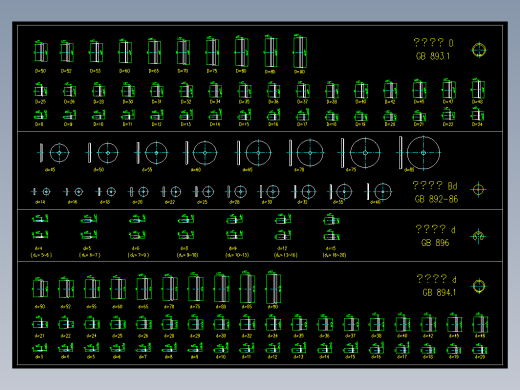
Task: Select the d=60 end plate circle in GB 892-86
Action: pyautogui.click(x=205, y=153)
